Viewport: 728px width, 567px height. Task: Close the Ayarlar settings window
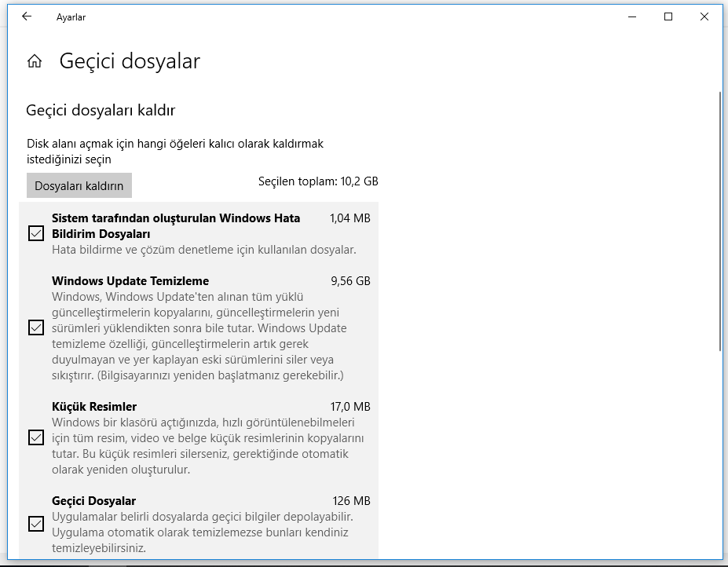tap(704, 16)
